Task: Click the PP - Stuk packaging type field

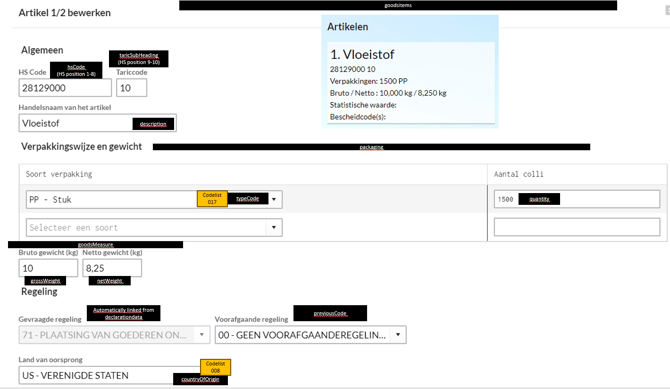Action: coord(154,199)
